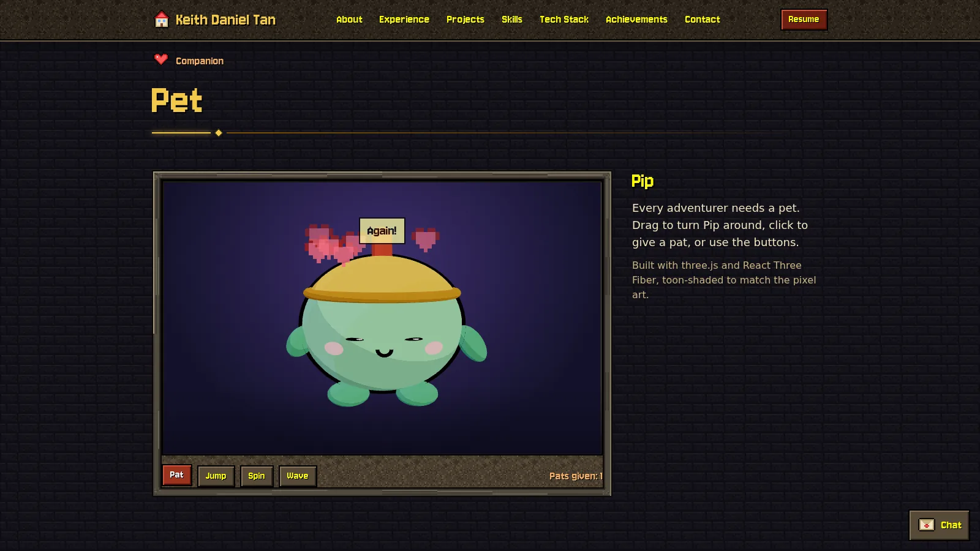The height and width of the screenshot is (551, 980).
Task: Click the Spin button
Action: [x=257, y=476]
